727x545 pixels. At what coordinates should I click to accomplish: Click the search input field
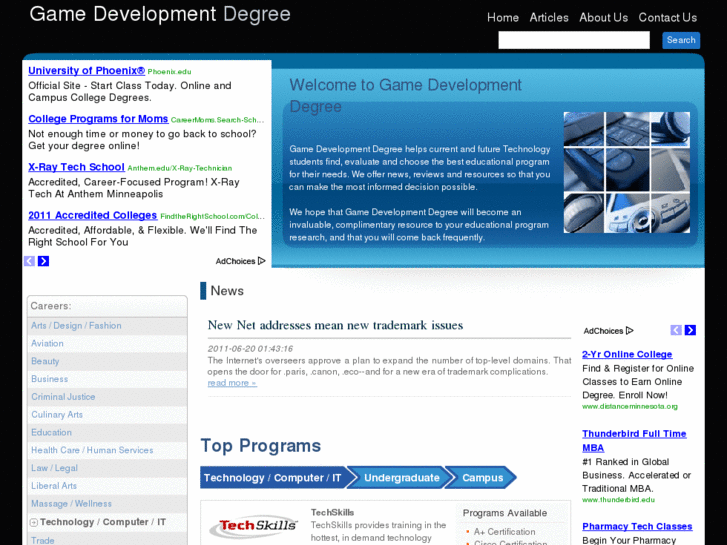574,40
